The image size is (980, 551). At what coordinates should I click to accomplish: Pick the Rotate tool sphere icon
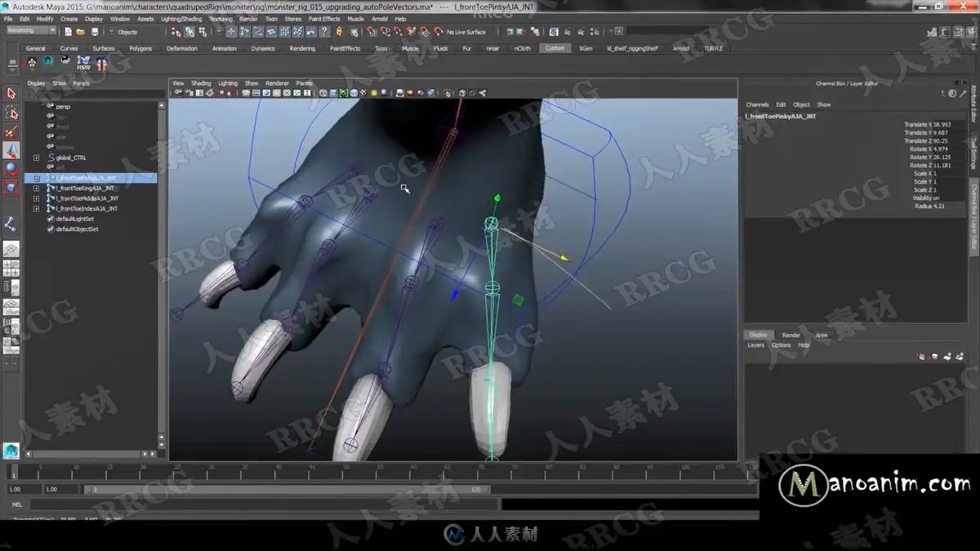[11, 169]
